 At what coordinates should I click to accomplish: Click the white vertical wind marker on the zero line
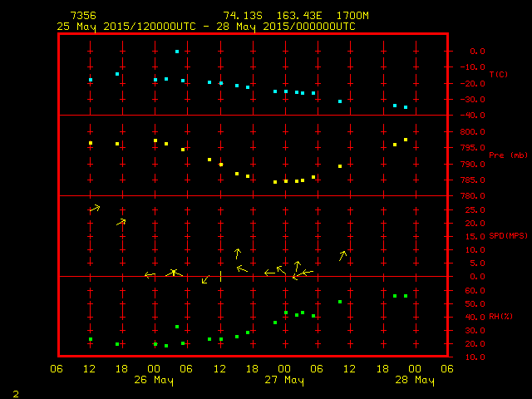coord(220,276)
